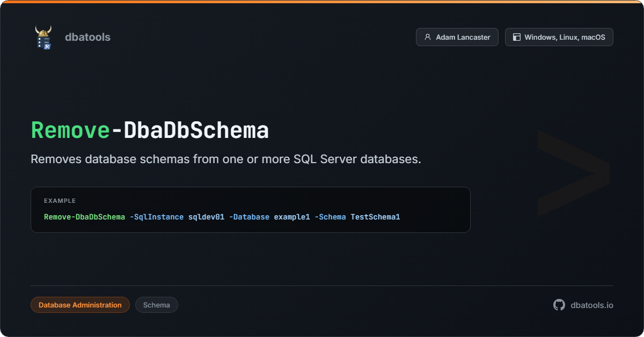644x337 pixels.
Task: Select the Database Administration tag
Action: coord(80,305)
